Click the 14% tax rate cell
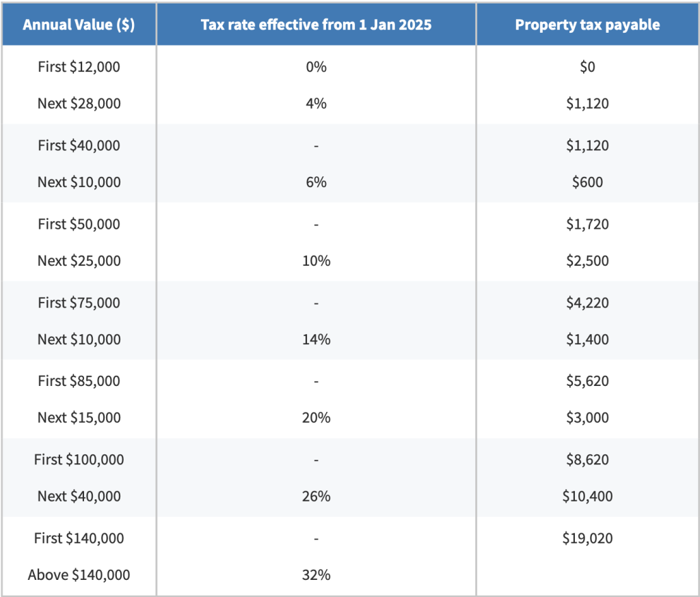Screen dimensions: 700x597 click(x=316, y=339)
